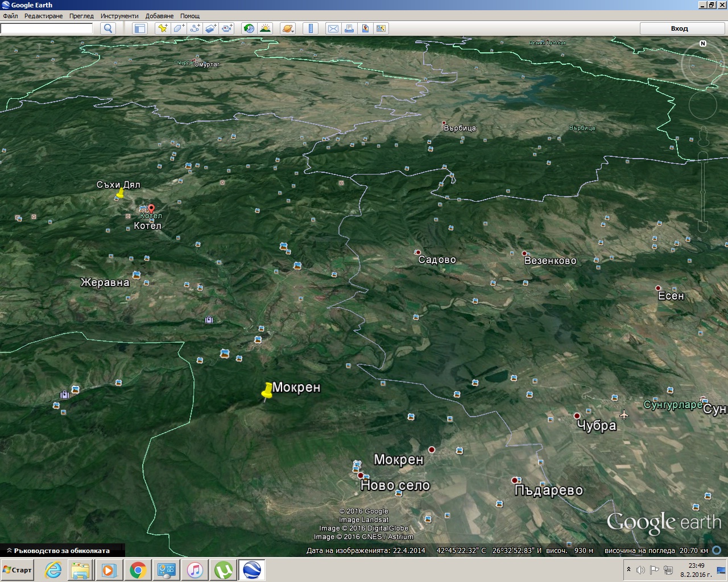Image resolution: width=728 pixels, height=582 pixels.
Task: Open the ruler measurement tool
Action: [310, 28]
